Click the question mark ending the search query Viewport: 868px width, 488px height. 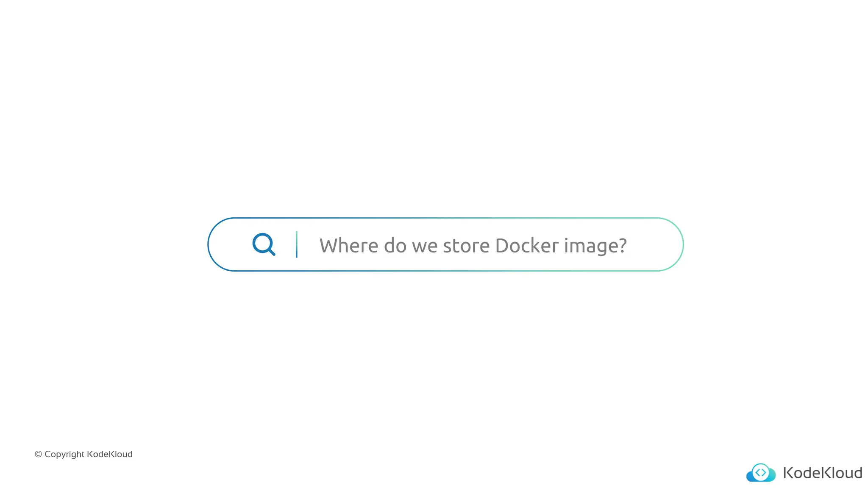pyautogui.click(x=623, y=245)
